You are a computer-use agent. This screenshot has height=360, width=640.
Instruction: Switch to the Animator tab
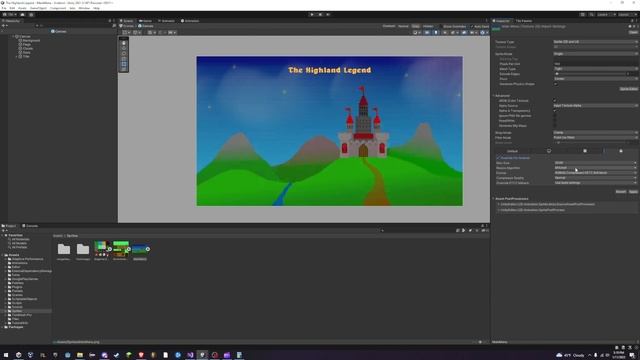(x=167, y=20)
